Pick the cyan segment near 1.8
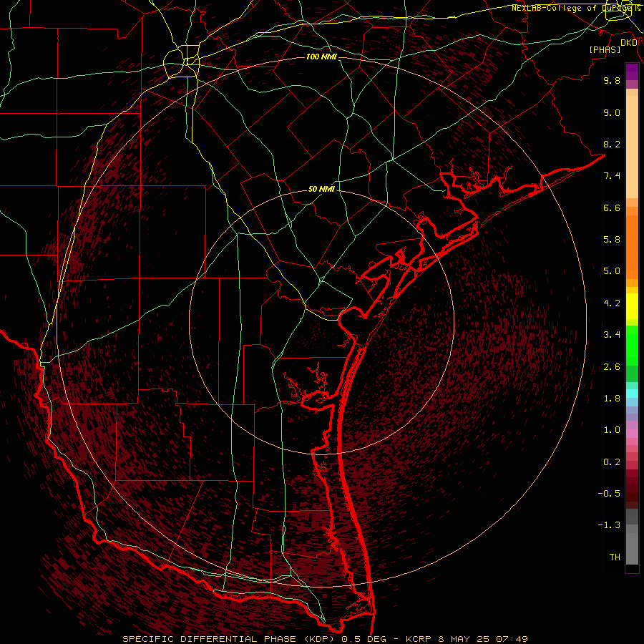This screenshot has height=644, width=644. [632, 394]
